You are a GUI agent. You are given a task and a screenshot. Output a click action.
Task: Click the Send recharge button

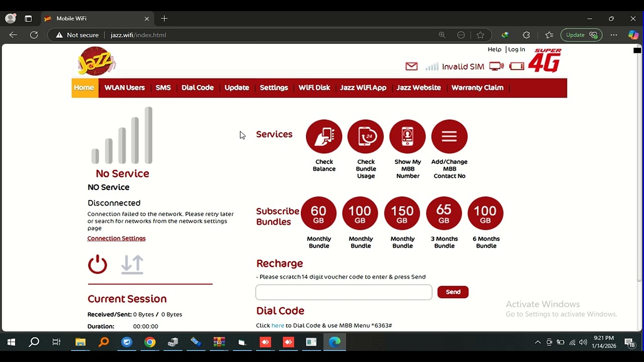(453, 292)
